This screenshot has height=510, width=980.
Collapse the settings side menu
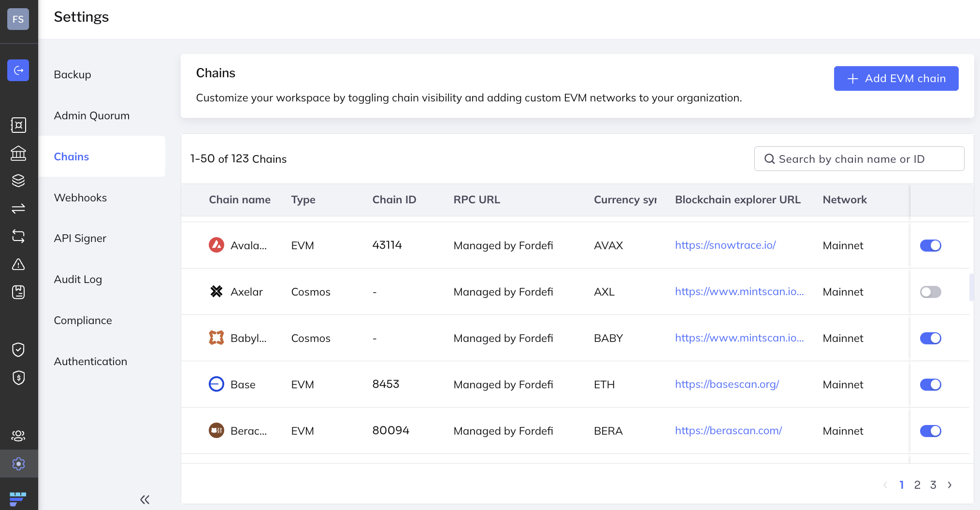click(x=144, y=499)
